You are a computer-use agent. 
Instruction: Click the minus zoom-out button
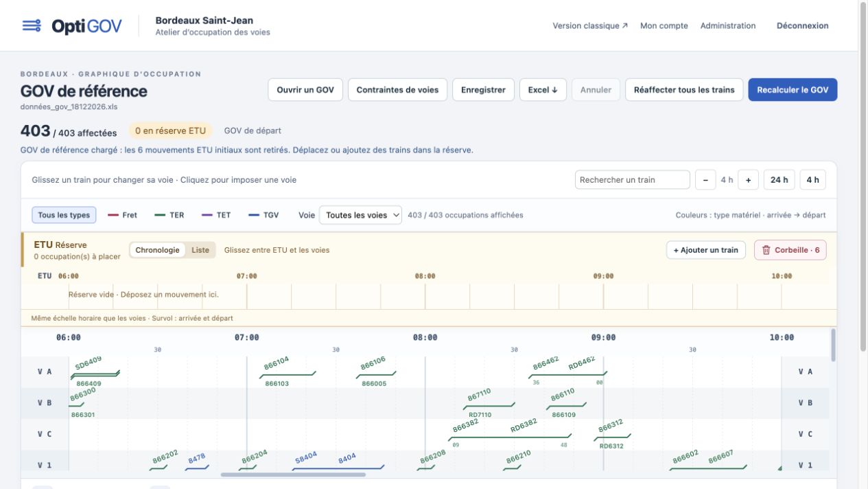click(x=705, y=180)
